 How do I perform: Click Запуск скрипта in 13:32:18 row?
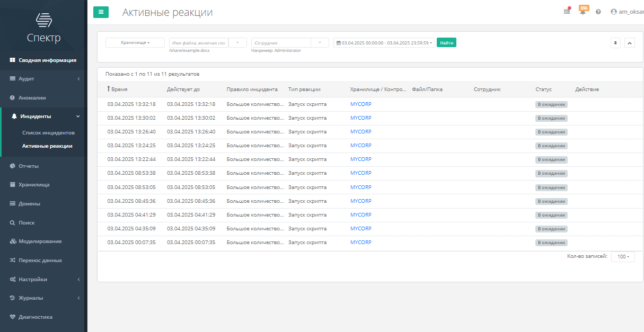[x=307, y=104]
